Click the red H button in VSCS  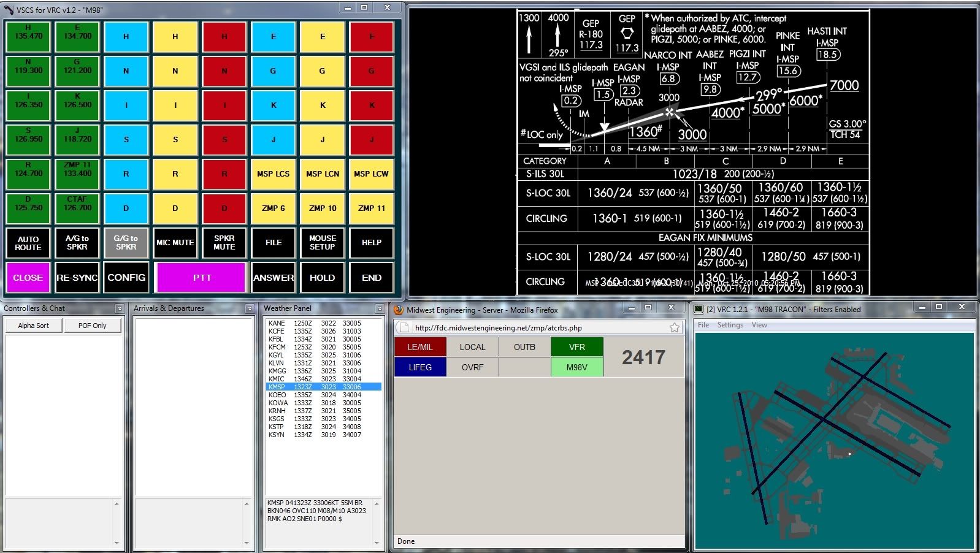pos(224,36)
